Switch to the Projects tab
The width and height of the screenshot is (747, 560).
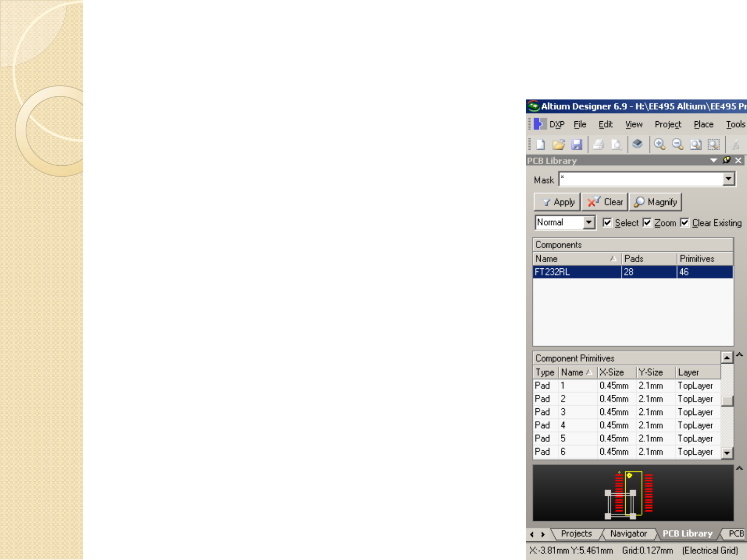[x=576, y=534]
